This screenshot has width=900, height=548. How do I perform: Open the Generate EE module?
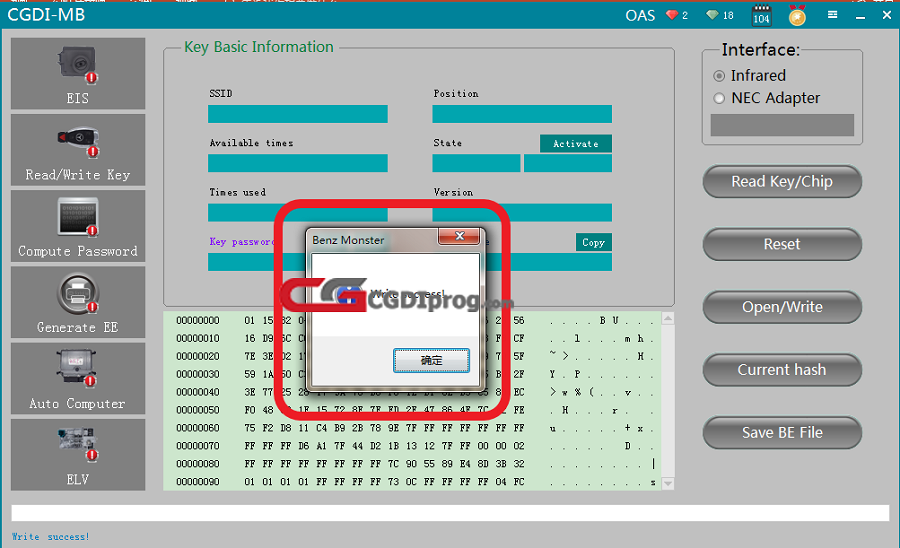(x=77, y=302)
